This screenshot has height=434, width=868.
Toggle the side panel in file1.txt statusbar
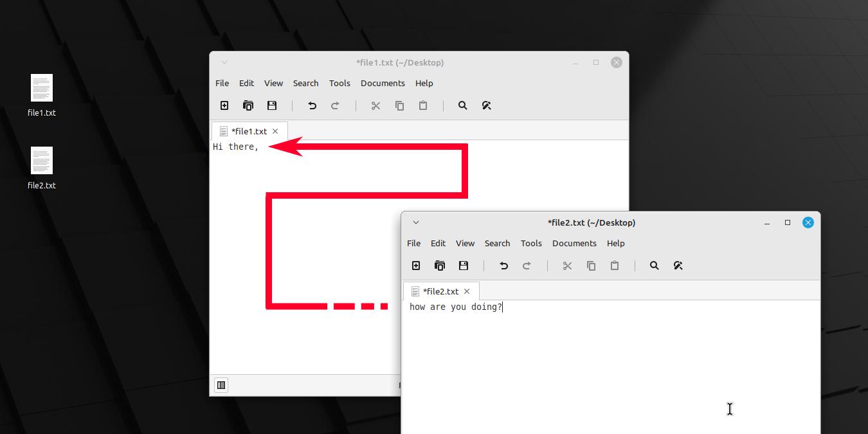point(221,384)
